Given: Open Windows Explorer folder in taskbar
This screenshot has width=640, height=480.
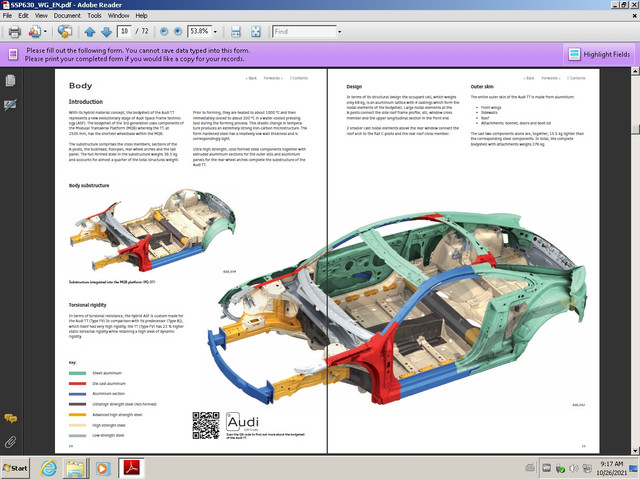Looking at the screenshot, I should coord(75,468).
